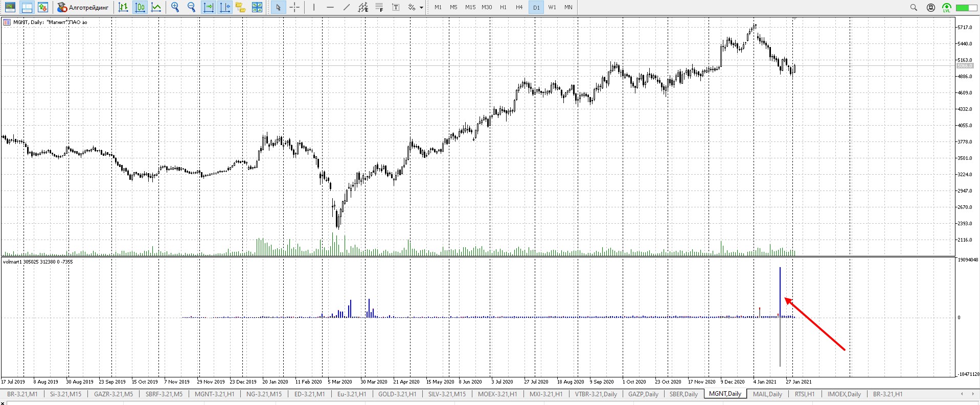Pick the vertical line drawing tool
The height and width of the screenshot is (405, 980).
314,7
